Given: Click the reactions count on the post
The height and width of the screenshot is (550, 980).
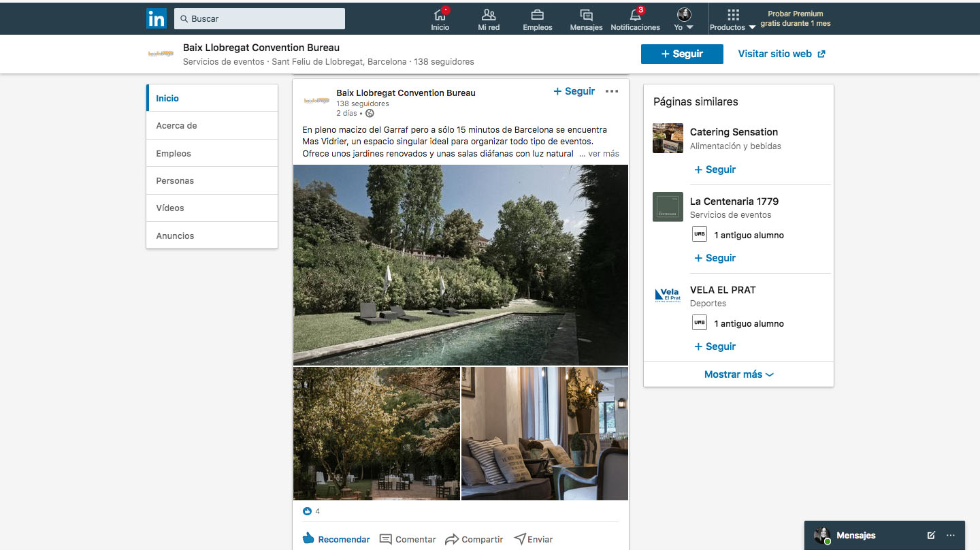Looking at the screenshot, I should click(x=312, y=511).
